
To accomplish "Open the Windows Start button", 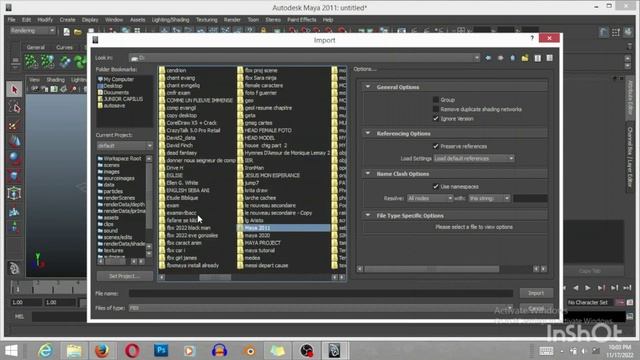I will pos(11,351).
